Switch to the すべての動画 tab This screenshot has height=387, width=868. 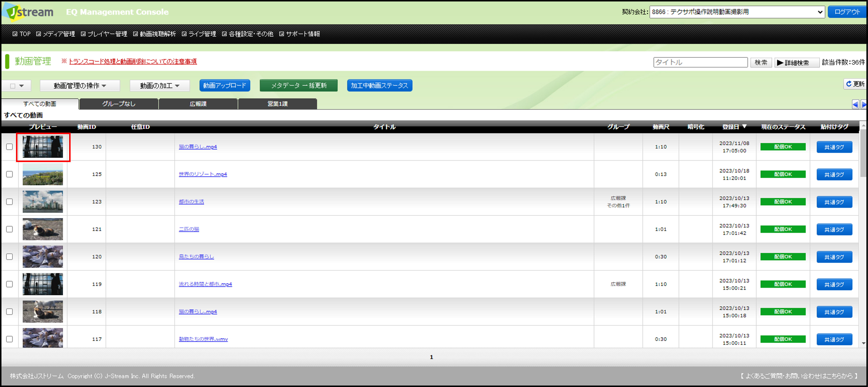point(40,104)
